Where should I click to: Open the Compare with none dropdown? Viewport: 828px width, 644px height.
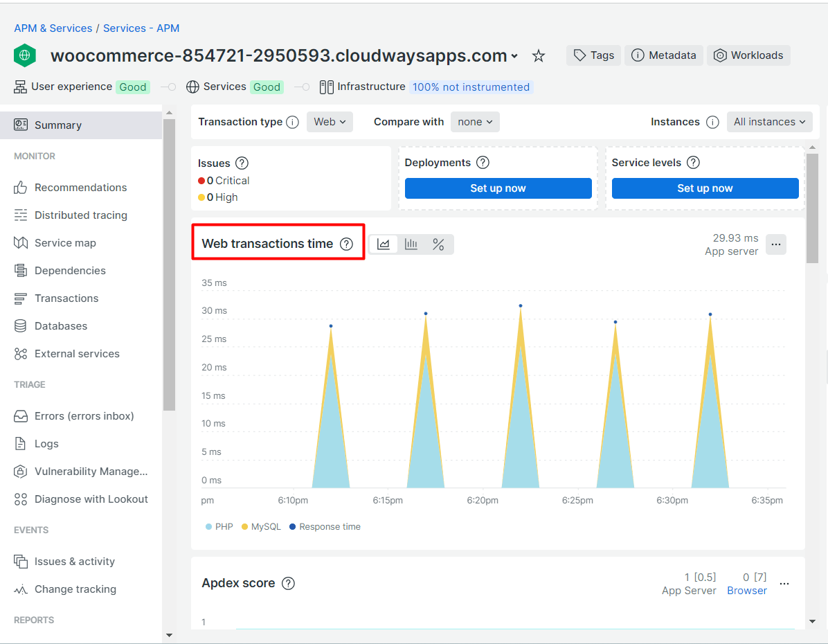coord(475,122)
